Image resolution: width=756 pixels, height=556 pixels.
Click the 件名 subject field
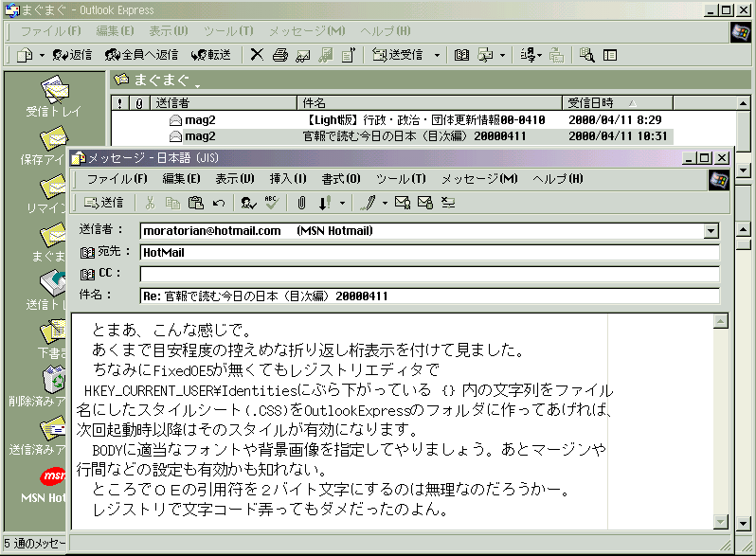point(429,296)
